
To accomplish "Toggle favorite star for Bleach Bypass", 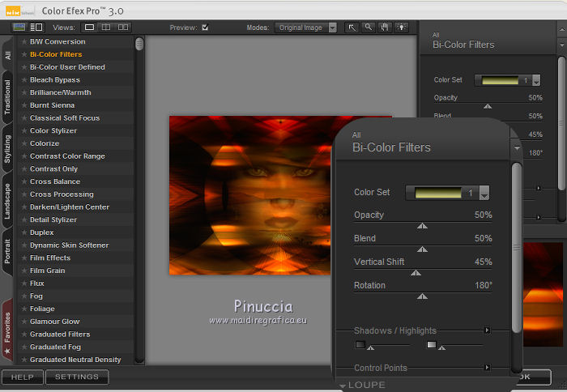I will 24,80.
